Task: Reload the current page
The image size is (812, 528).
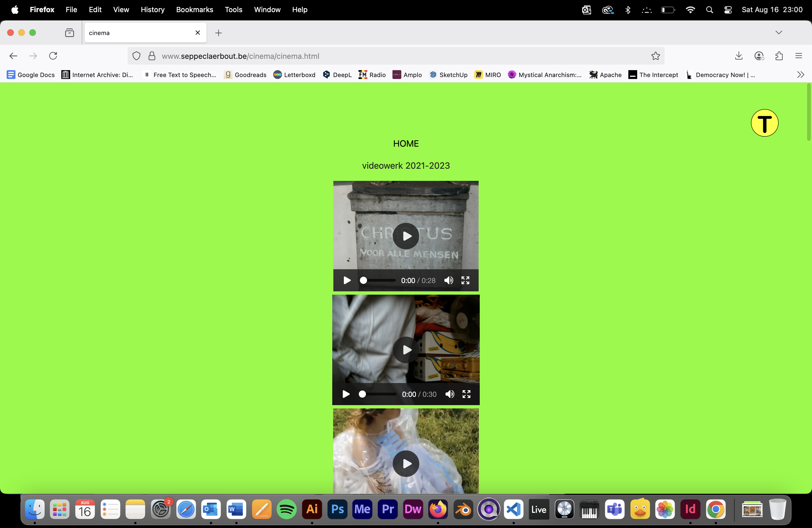Action: tap(53, 56)
